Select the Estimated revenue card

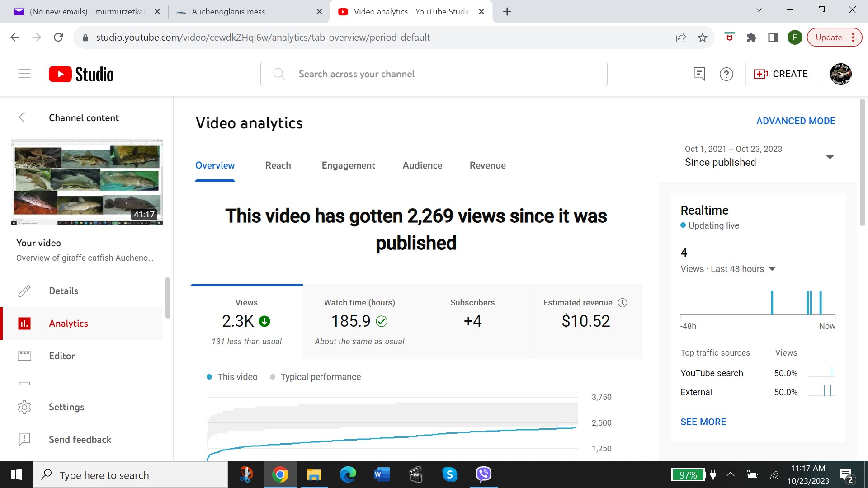coord(585,322)
